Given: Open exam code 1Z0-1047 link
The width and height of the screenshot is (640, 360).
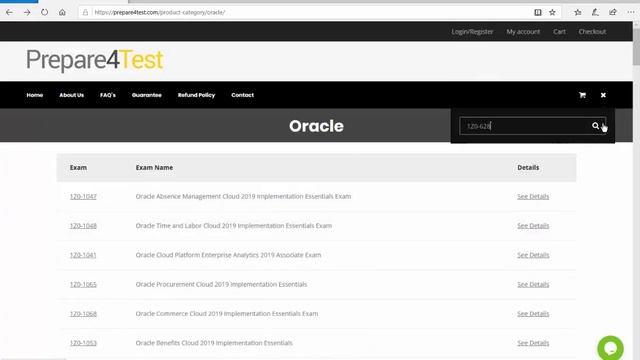Looking at the screenshot, I should [x=83, y=196].
